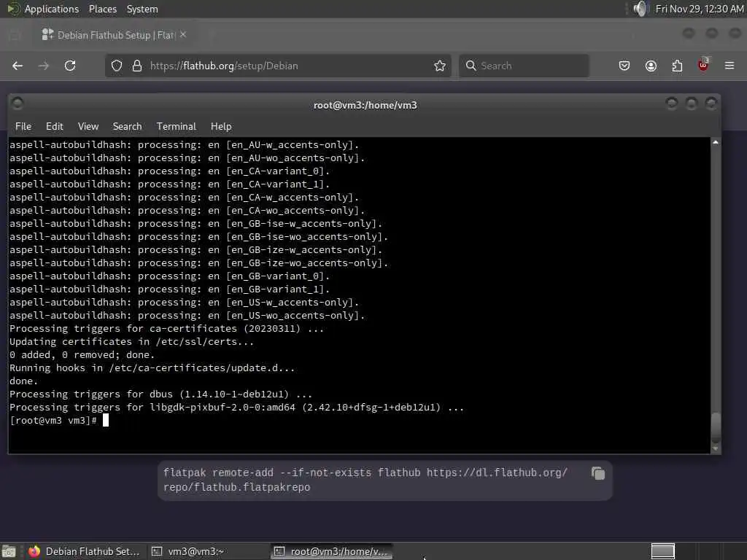Click the uBlock Origin extension icon
Viewport: 747px width, 560px height.
tap(703, 65)
